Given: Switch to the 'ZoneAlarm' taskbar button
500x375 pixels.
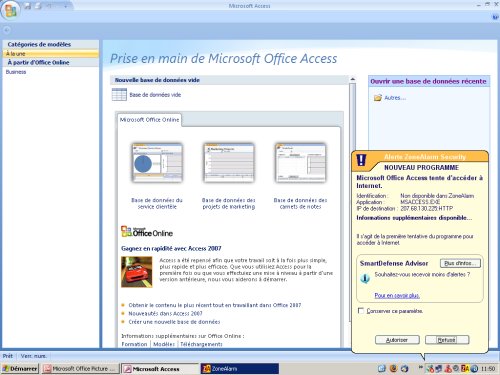Looking at the screenshot, I should click(239, 369).
